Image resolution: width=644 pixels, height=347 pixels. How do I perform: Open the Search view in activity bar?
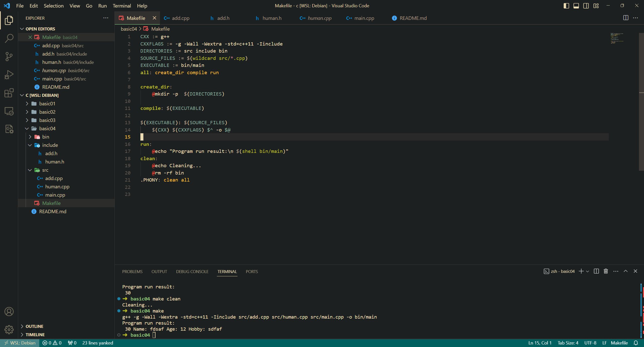pos(9,38)
